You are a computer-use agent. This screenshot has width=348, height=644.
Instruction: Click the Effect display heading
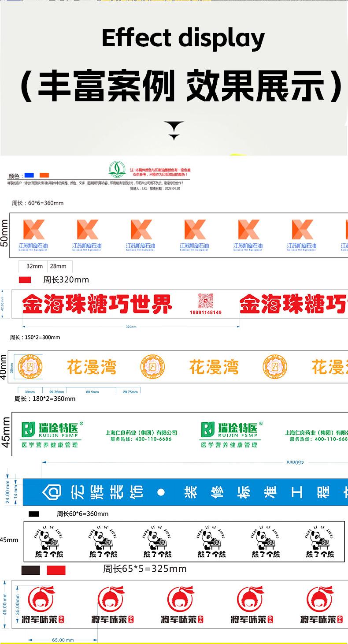click(x=183, y=39)
